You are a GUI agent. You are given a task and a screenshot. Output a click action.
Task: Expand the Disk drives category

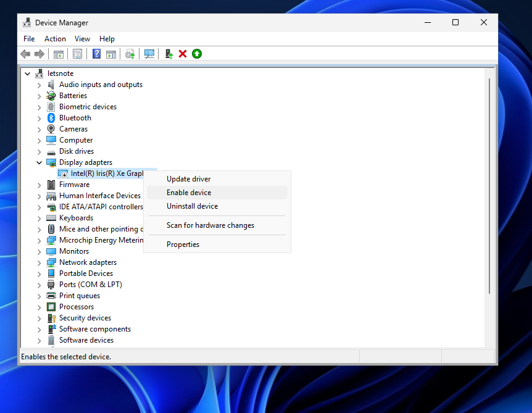[x=39, y=151]
